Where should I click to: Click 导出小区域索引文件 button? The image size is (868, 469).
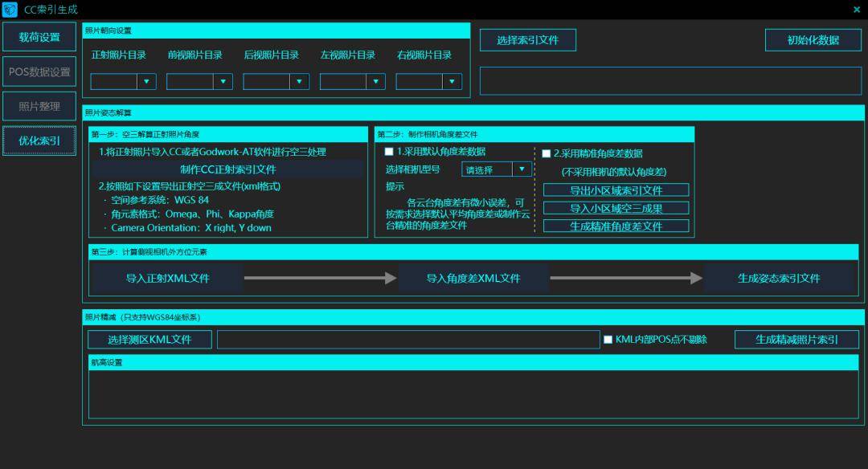[x=616, y=190]
